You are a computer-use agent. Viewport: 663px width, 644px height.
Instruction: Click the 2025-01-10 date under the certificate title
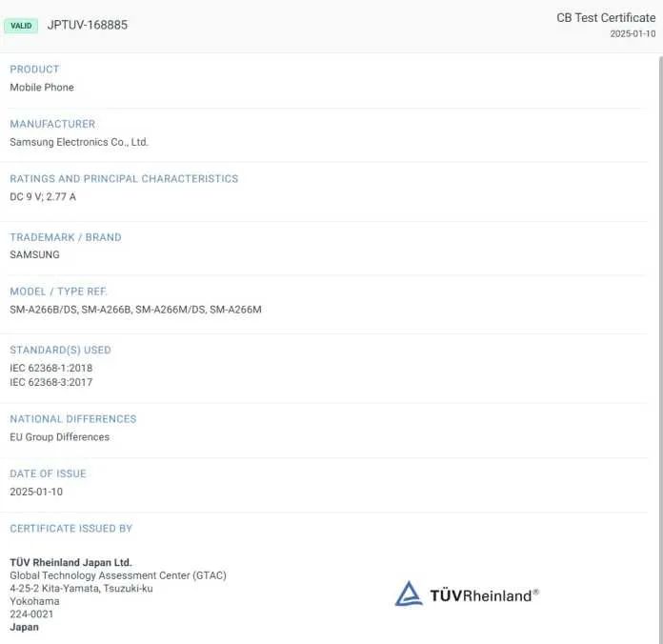633,34
